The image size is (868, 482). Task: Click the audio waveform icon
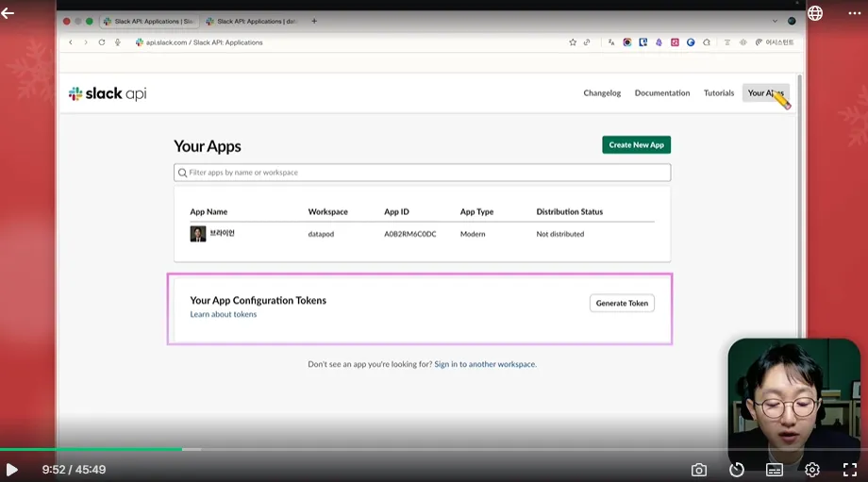coord(743,42)
